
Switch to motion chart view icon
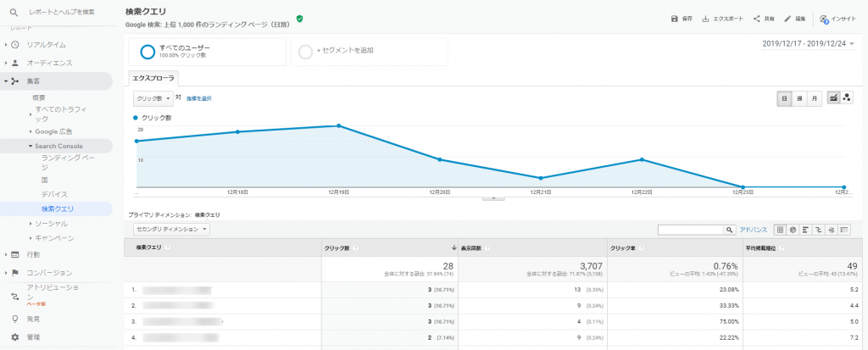pos(847,98)
